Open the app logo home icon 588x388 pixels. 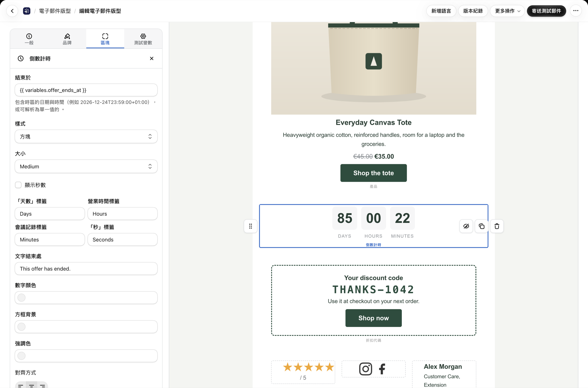pyautogui.click(x=27, y=11)
